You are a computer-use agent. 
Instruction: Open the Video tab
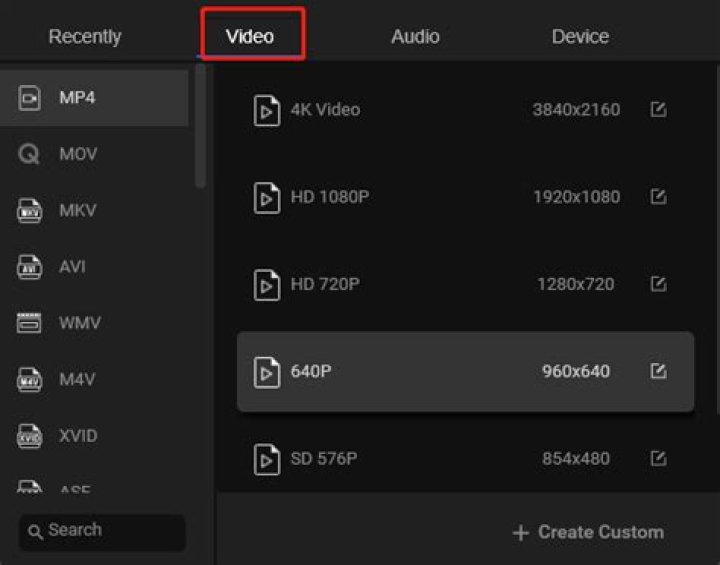click(x=250, y=36)
